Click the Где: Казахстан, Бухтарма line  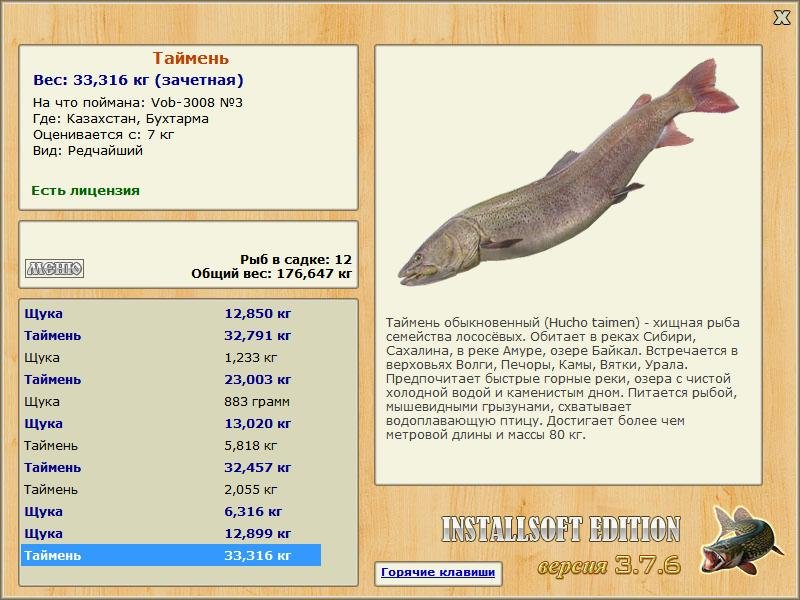point(121,119)
